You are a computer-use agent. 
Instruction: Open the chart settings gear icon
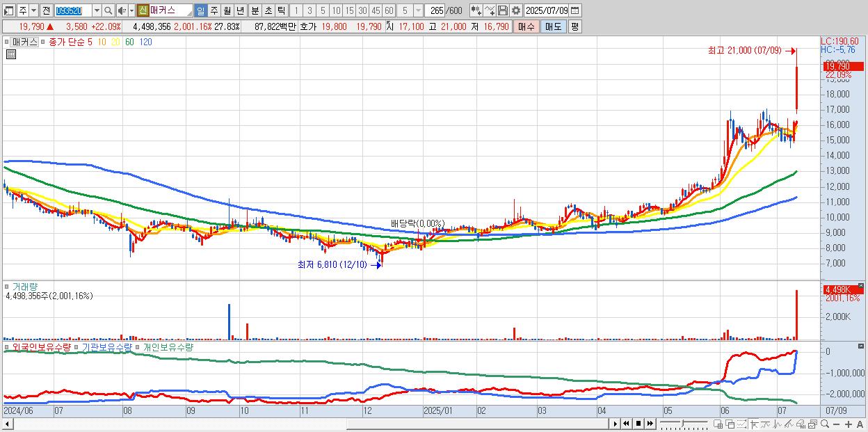(x=515, y=10)
